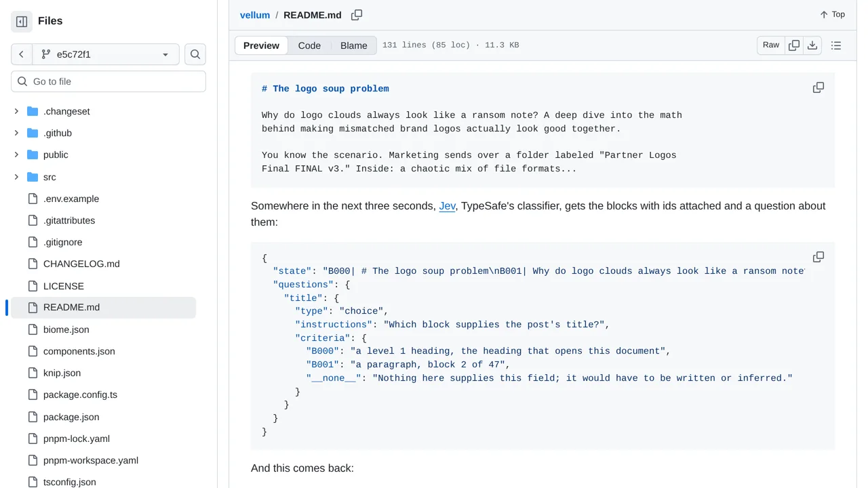Open the document outline list icon
The image size is (868, 488).
point(836,45)
